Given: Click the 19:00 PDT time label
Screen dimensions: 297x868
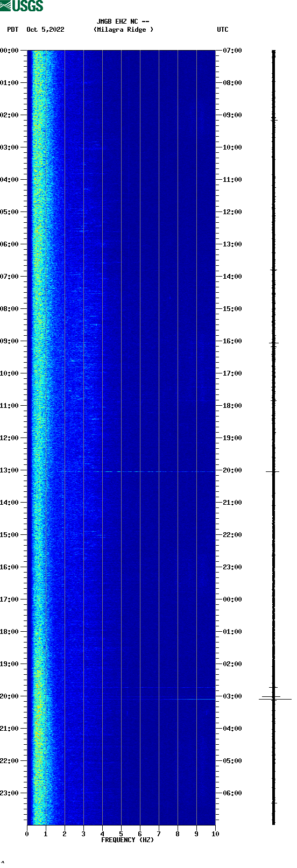Looking at the screenshot, I should 10,664.
